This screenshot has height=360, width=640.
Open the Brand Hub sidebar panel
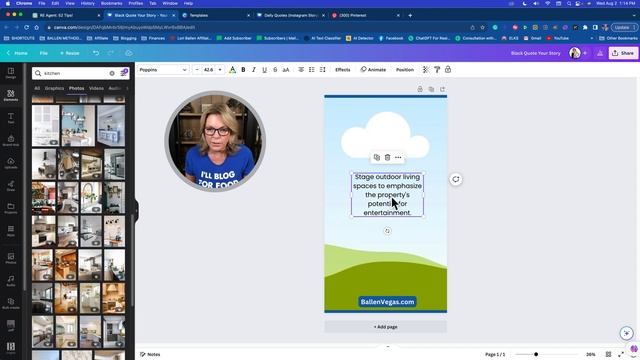pyautogui.click(x=11, y=141)
